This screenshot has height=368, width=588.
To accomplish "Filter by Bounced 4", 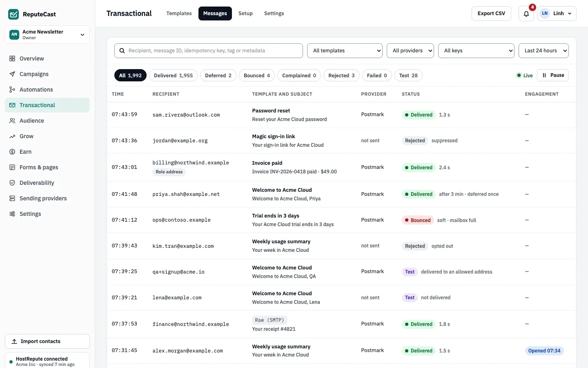I will 257,76.
